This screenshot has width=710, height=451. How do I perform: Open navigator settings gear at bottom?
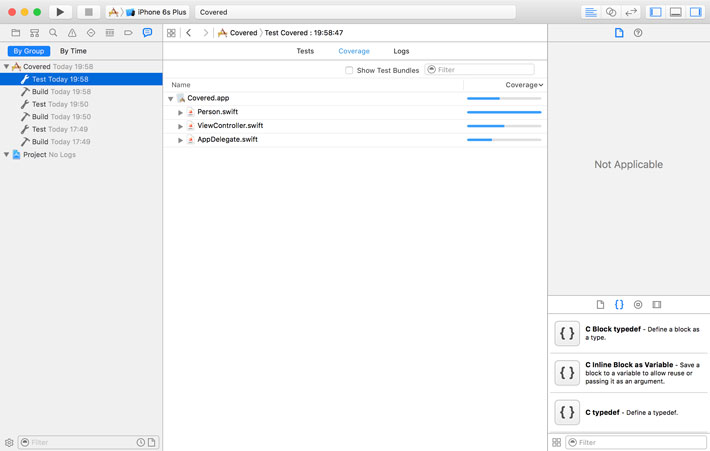tap(9, 442)
